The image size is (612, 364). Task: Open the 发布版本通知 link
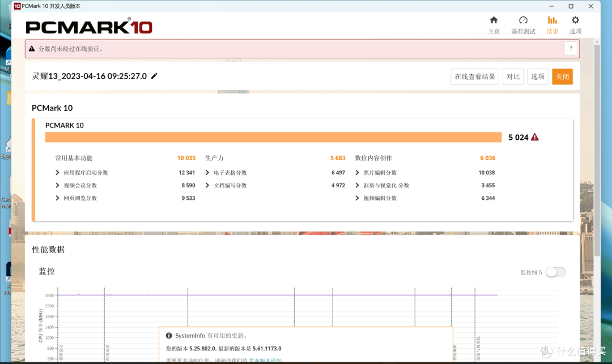coord(265,360)
